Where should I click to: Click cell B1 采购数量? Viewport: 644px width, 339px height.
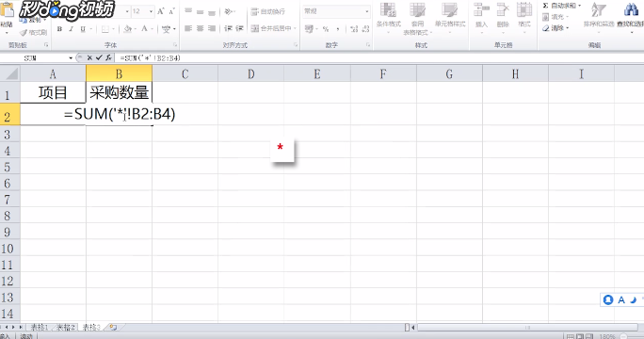tap(120, 92)
